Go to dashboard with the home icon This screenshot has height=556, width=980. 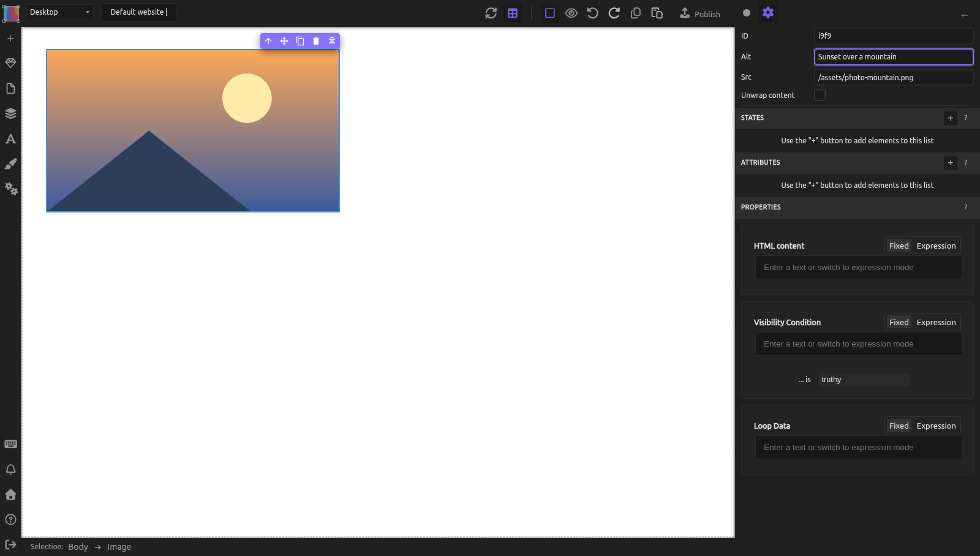(x=10, y=494)
